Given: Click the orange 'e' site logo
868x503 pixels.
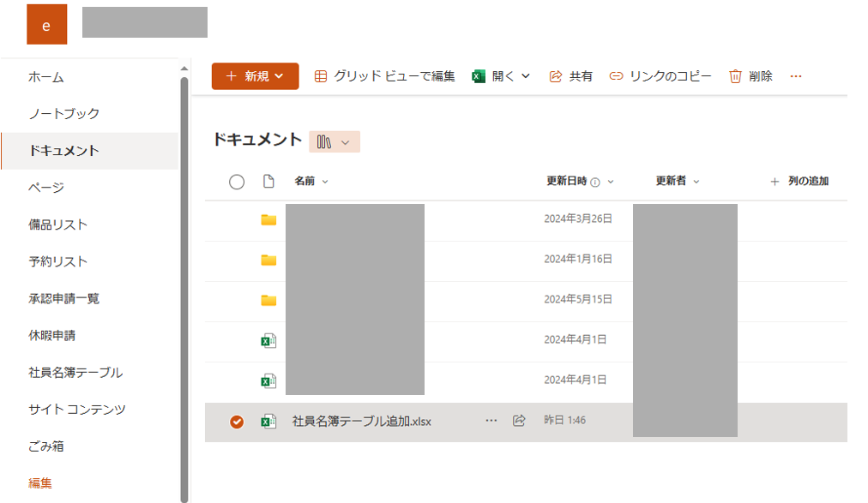Looking at the screenshot, I should [x=46, y=24].
